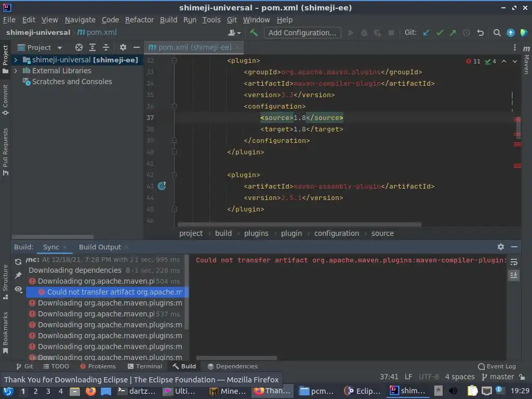Expand External Libraries node

tap(16, 71)
